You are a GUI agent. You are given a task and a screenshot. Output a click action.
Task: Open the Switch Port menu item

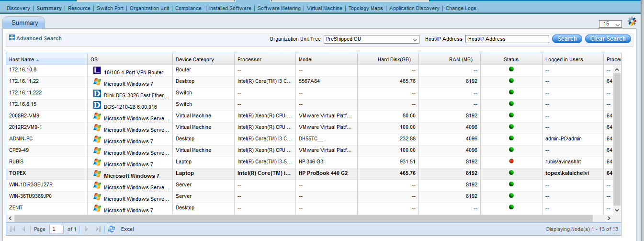pos(111,8)
